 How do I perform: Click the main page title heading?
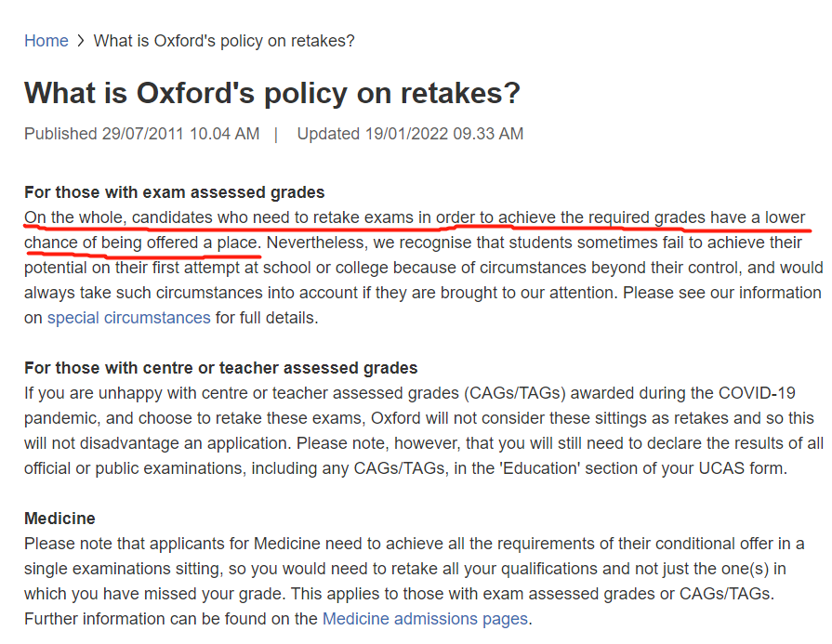[x=272, y=93]
